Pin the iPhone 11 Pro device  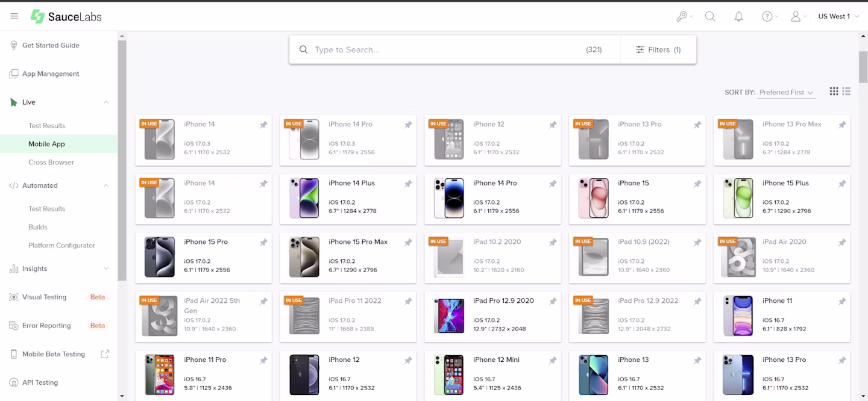(x=263, y=361)
